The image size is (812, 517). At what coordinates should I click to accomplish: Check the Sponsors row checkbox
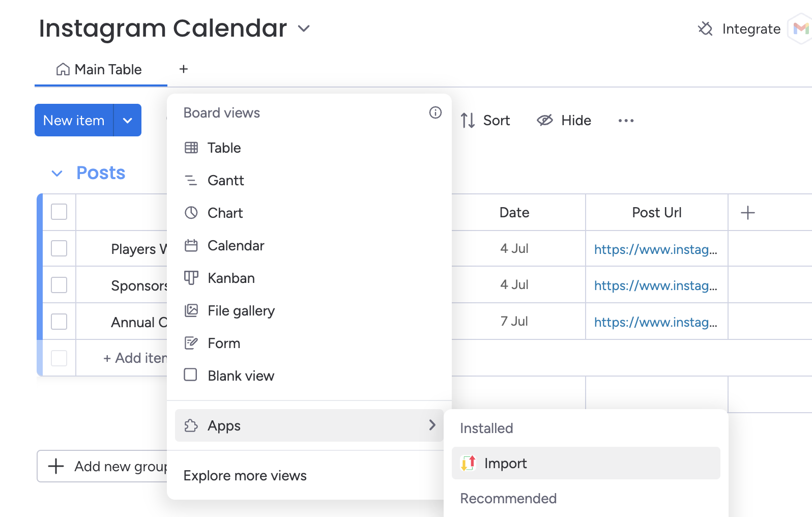click(59, 285)
